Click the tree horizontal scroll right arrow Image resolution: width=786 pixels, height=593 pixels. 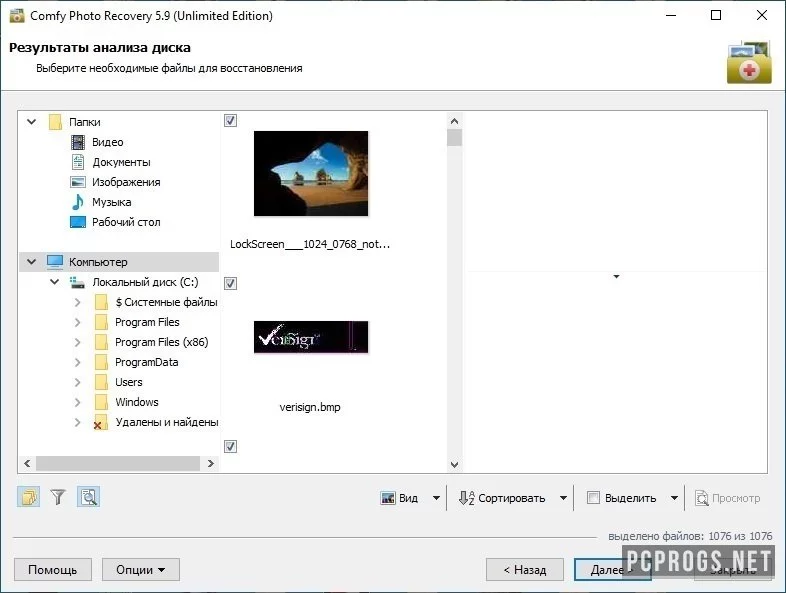point(211,464)
